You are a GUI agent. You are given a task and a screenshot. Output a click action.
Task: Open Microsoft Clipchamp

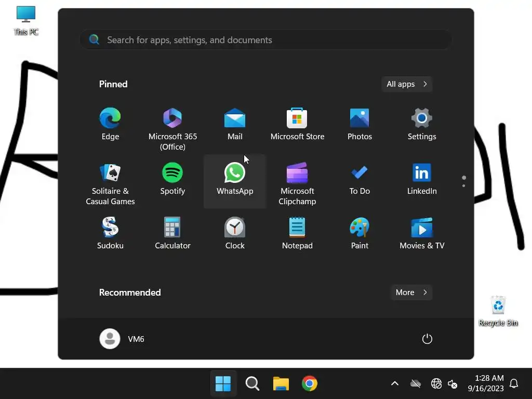click(297, 184)
